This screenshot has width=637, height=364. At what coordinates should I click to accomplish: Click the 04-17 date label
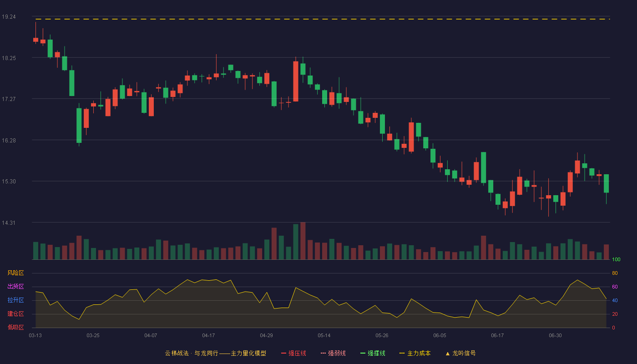pyautogui.click(x=208, y=335)
